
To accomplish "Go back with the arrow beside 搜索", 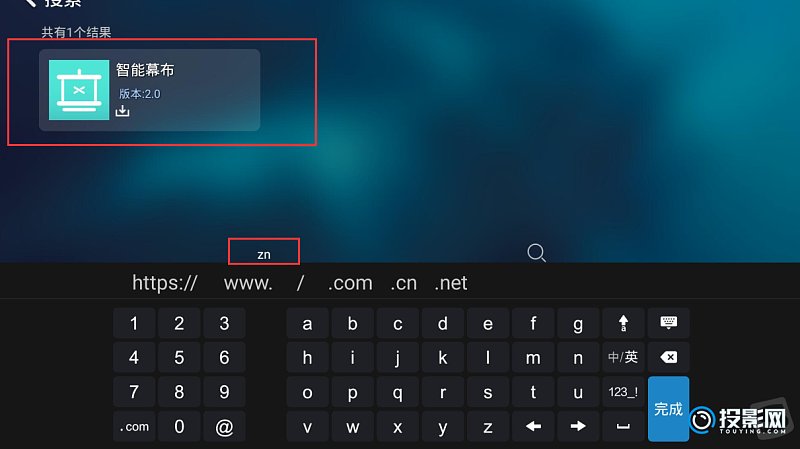I will [x=30, y=3].
